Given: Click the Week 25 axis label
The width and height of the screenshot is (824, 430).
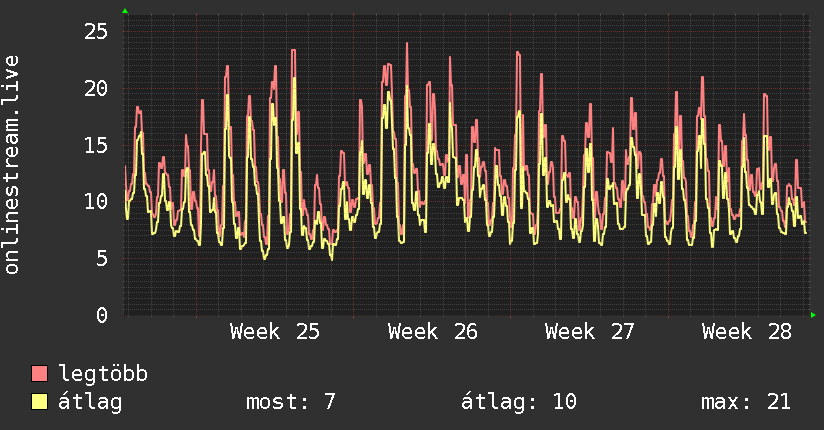Looking at the screenshot, I should (274, 332).
